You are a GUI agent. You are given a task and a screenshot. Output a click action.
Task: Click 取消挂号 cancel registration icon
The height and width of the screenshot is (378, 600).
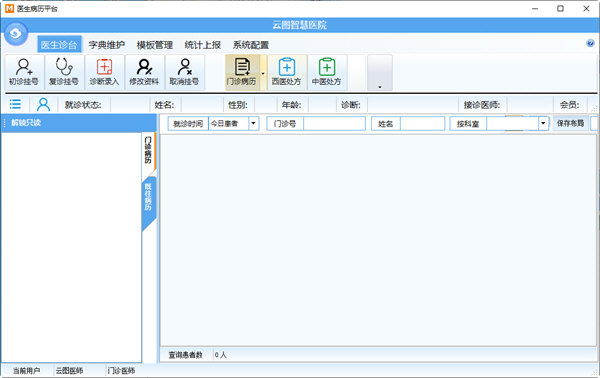(x=184, y=72)
